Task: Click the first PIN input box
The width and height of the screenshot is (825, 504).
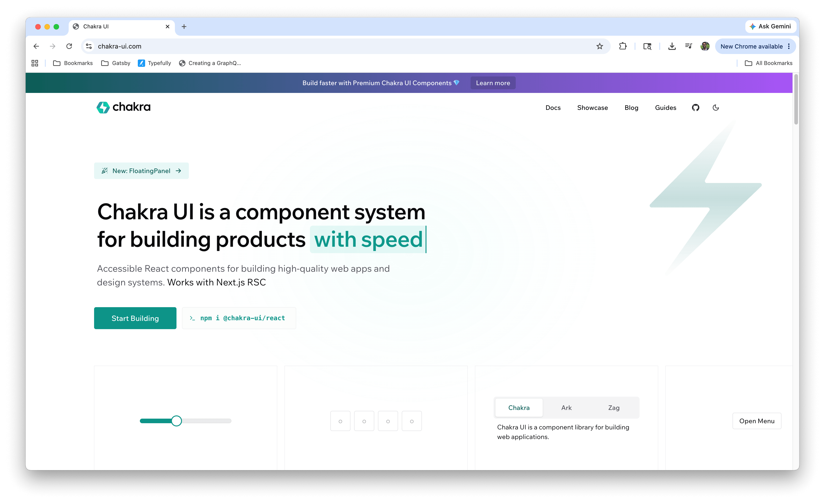Action: (x=340, y=421)
